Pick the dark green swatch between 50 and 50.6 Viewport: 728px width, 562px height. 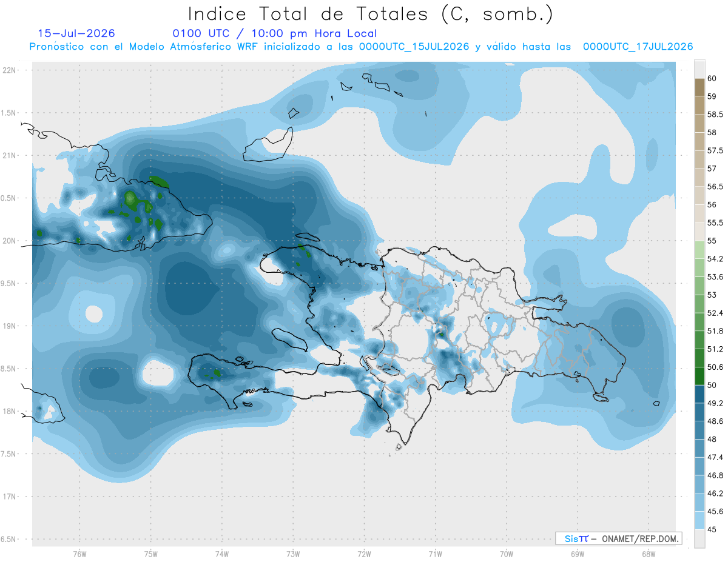point(699,376)
